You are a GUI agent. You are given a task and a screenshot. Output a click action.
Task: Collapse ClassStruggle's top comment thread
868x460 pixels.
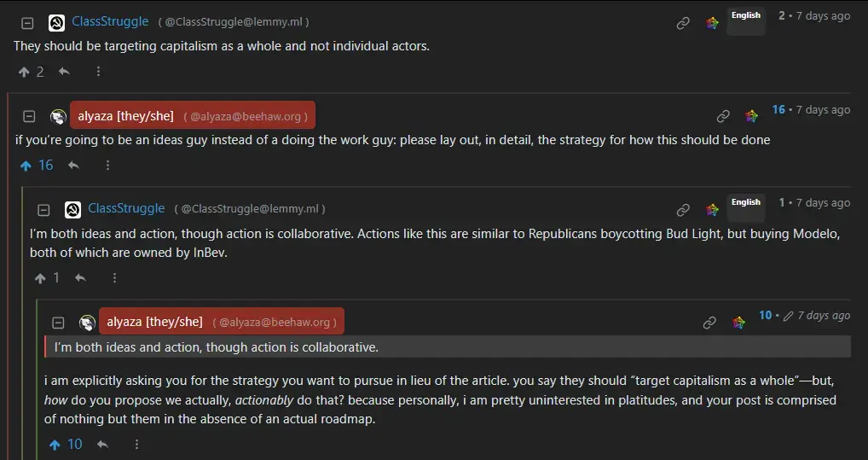click(x=27, y=23)
